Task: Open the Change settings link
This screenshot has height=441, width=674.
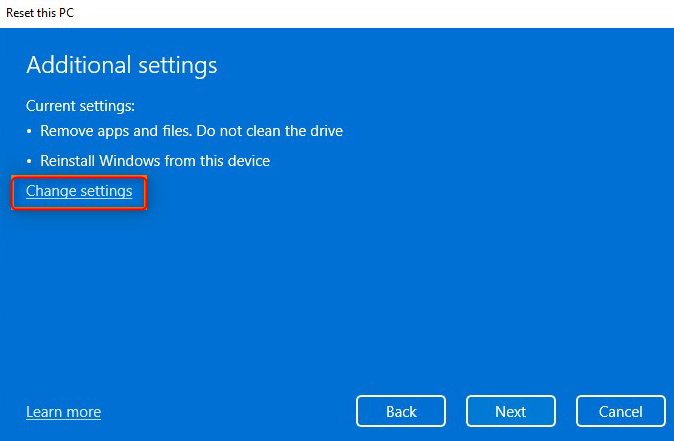Action: [x=79, y=191]
